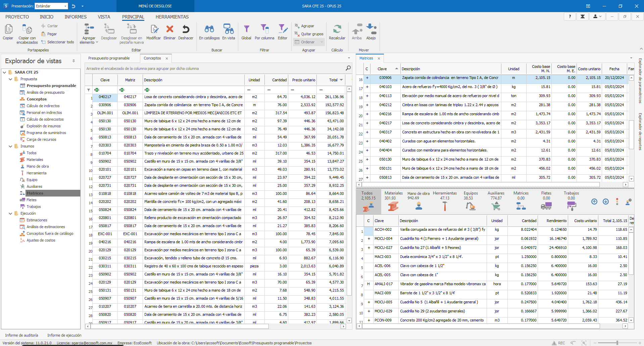Select Herramientas category hammer icon
This screenshot has height=346, width=644.
445,206
